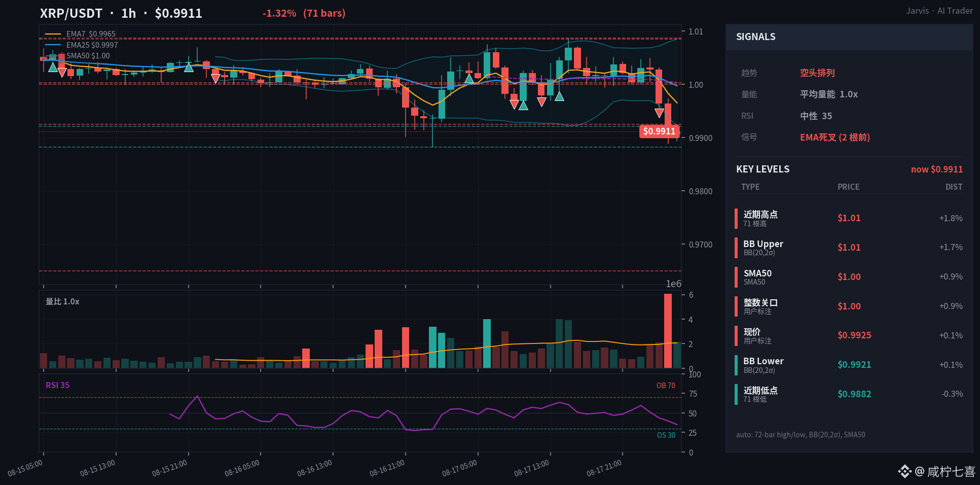Screen dimensions: 980x485
Task: Click the red $0.9911 price tag on chart
Action: point(659,131)
